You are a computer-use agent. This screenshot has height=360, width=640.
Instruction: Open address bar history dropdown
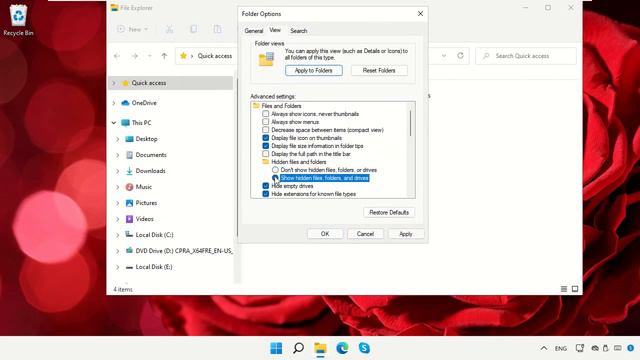[x=444, y=56]
